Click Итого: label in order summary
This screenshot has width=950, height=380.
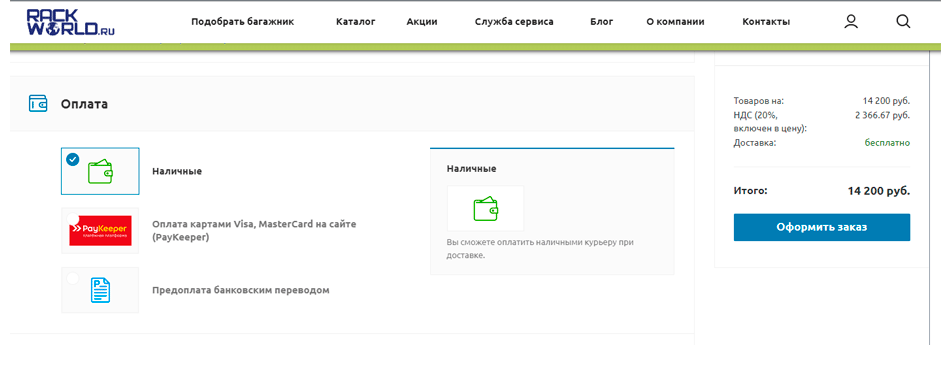[751, 191]
